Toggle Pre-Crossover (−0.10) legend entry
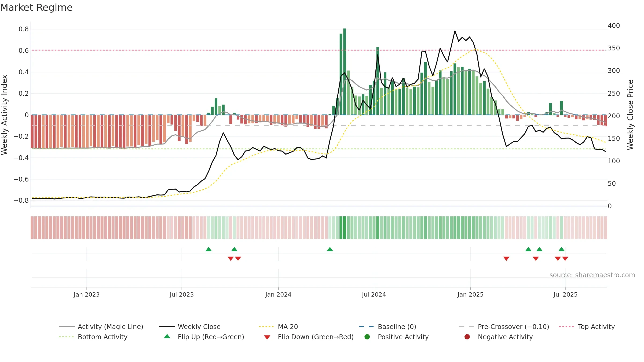Viewport: 644px width, 362px height. tap(504, 327)
